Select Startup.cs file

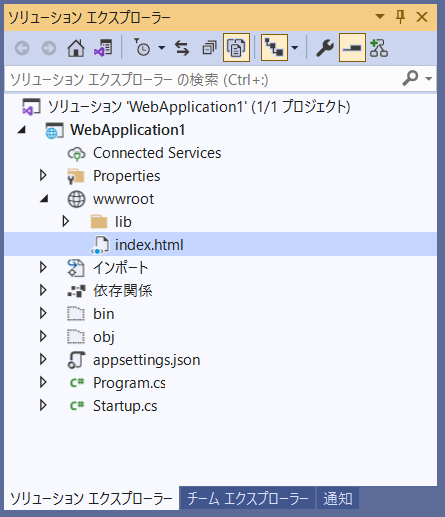125,406
